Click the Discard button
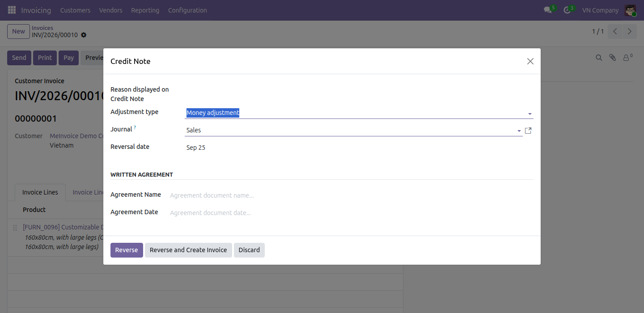Image resolution: width=644 pixels, height=313 pixels. tap(249, 250)
